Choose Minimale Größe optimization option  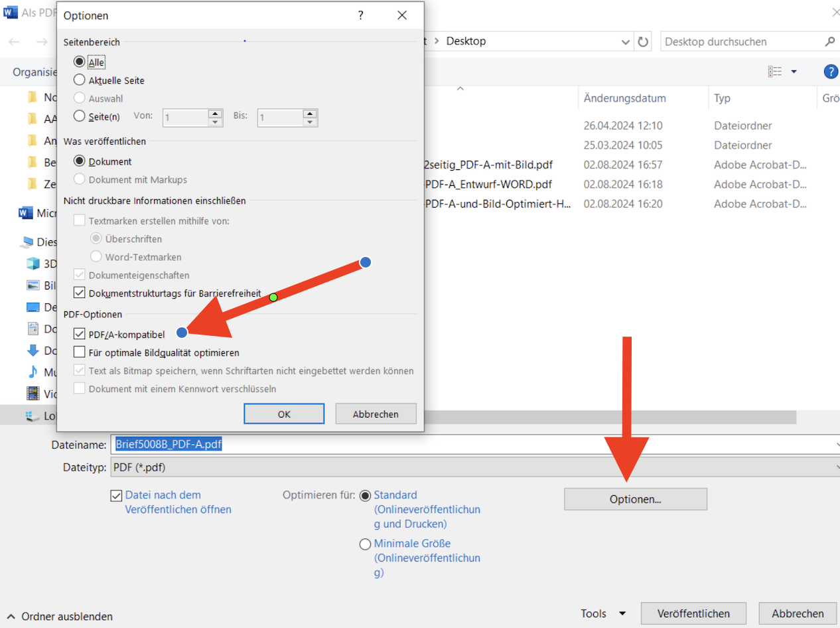tap(365, 544)
